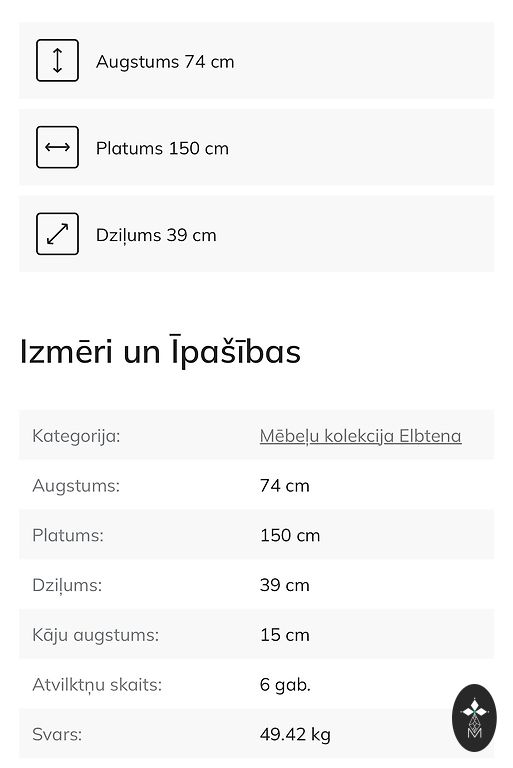Click the Dziļums table value 39 cm
The image size is (513, 768).
pos(284,585)
